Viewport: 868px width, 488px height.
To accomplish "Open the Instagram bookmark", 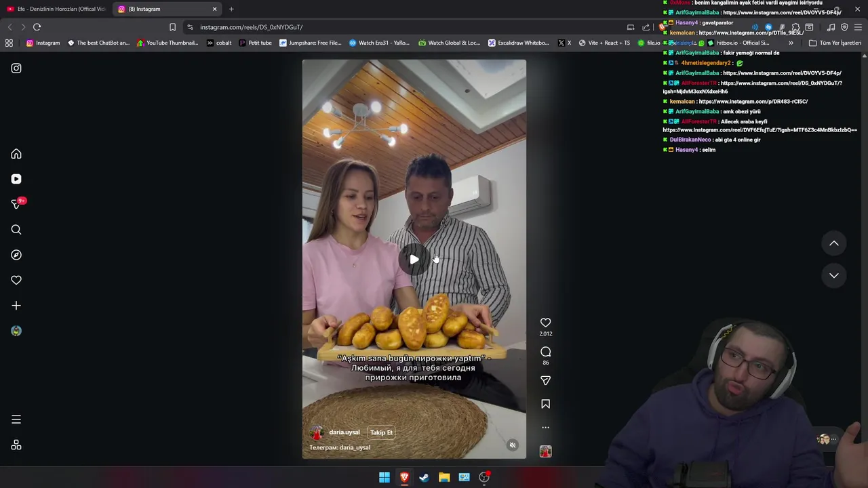I will click(43, 43).
